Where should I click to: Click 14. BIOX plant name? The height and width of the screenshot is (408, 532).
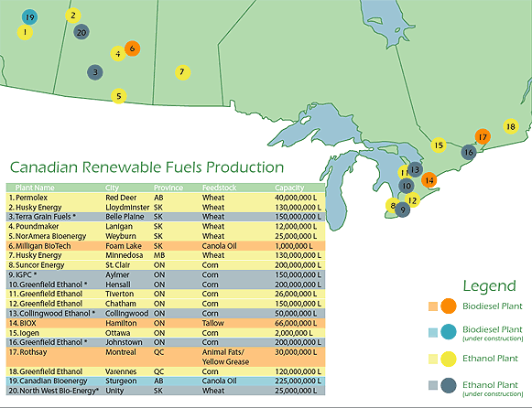point(22,323)
